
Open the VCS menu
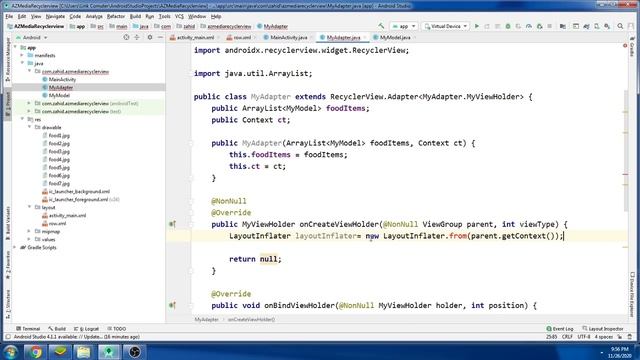click(x=179, y=16)
